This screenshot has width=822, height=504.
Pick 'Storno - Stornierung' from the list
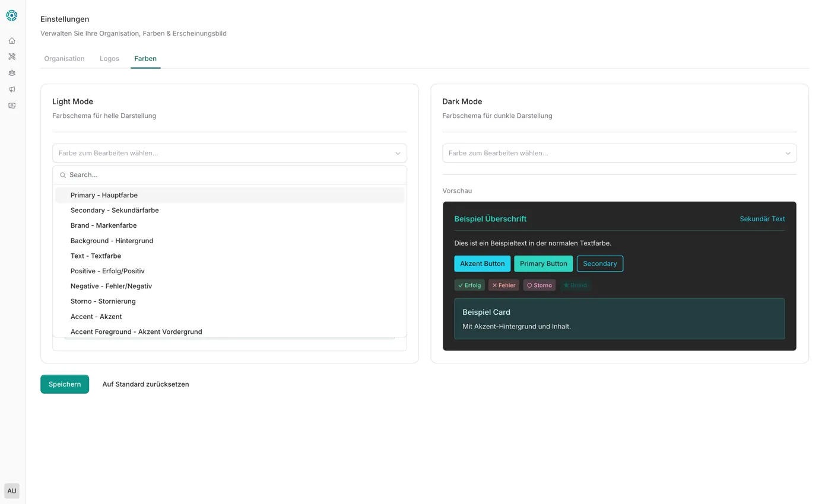[x=103, y=301]
